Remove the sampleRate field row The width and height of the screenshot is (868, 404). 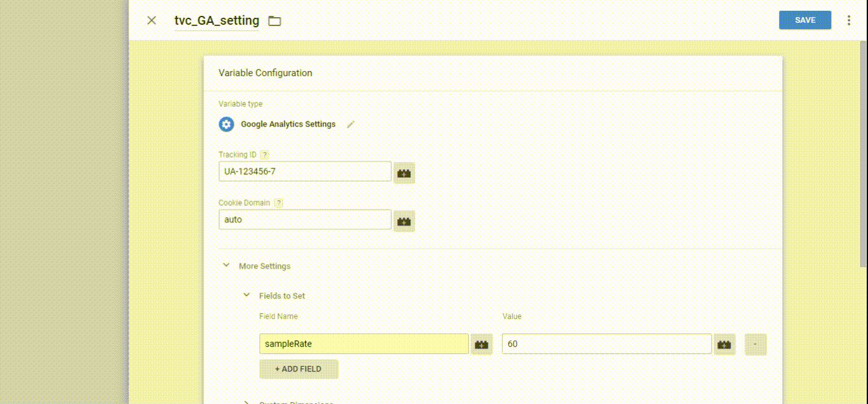click(x=756, y=344)
